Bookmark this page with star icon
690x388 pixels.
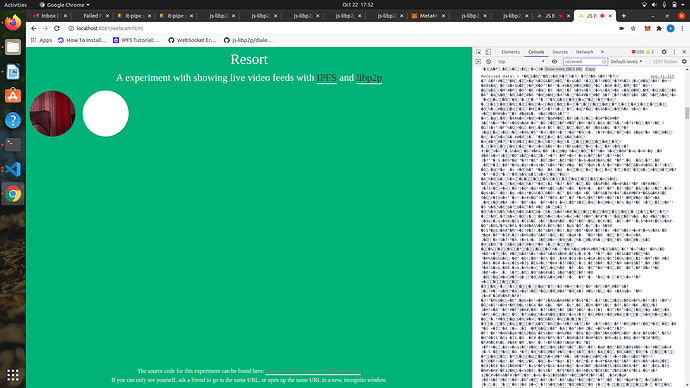(633, 28)
